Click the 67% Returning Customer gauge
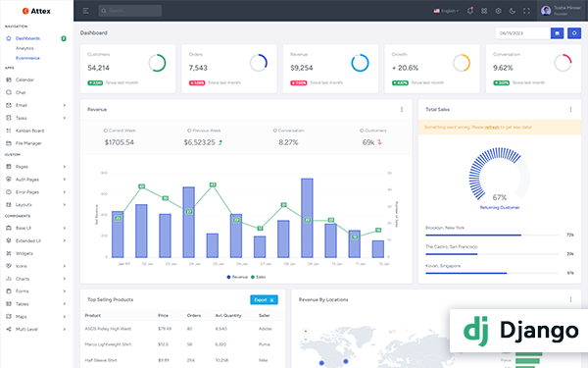The width and height of the screenshot is (588, 368). click(499, 175)
